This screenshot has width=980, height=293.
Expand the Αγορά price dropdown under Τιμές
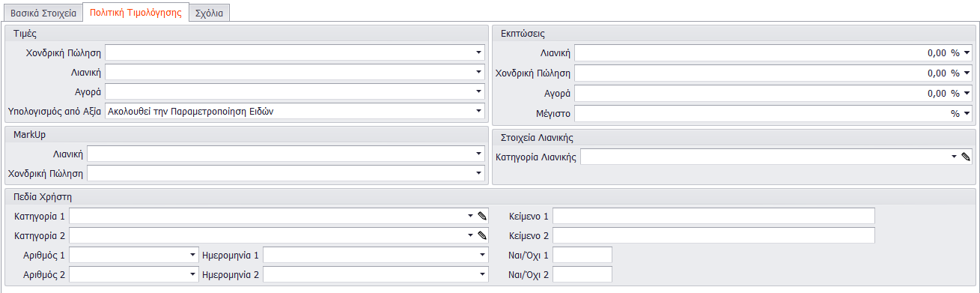pos(478,91)
